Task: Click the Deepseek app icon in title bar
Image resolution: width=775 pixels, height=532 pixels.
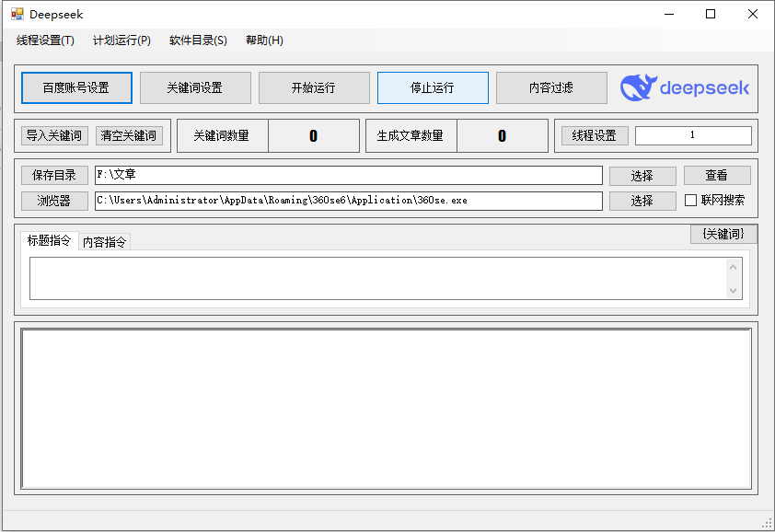Action: [17, 14]
